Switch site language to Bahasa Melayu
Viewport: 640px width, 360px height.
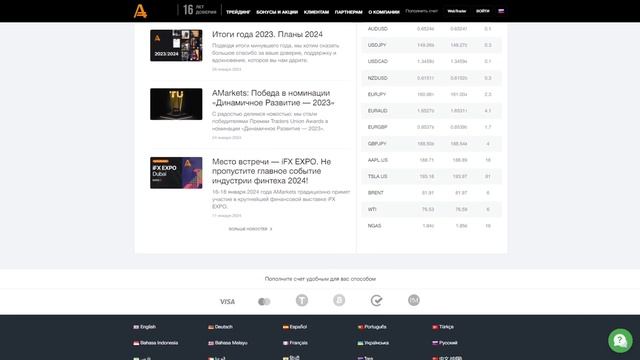228,343
